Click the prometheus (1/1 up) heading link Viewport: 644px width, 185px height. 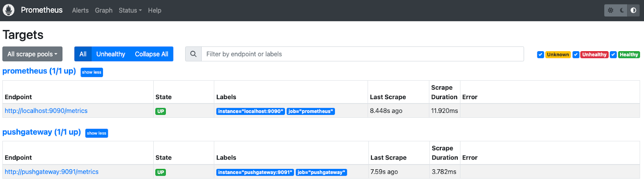point(39,71)
